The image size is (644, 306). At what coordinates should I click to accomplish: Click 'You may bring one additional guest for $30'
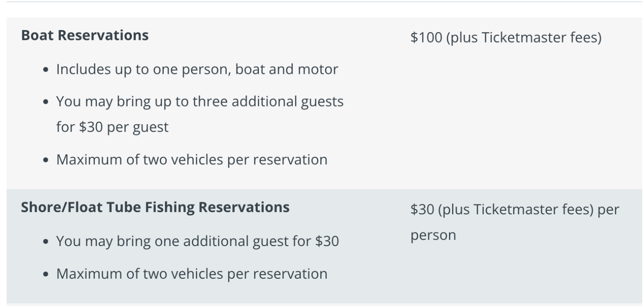[197, 242]
